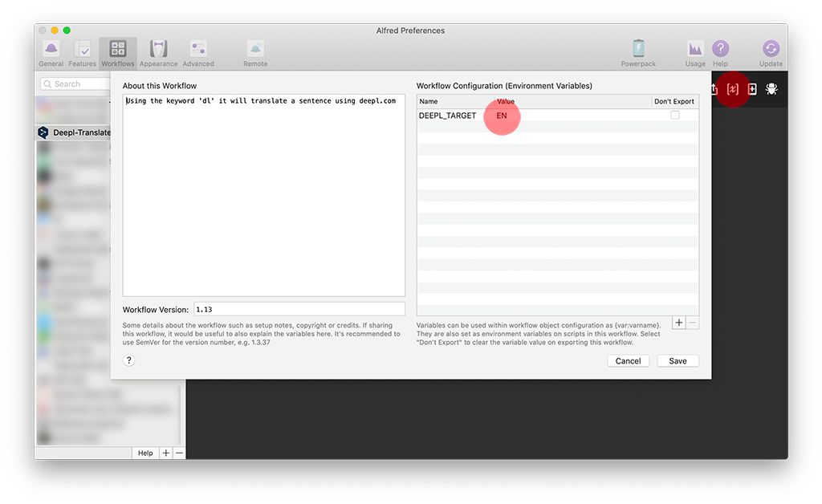Open the Appearance preferences tab
The width and height of the screenshot is (822, 504).
point(158,54)
